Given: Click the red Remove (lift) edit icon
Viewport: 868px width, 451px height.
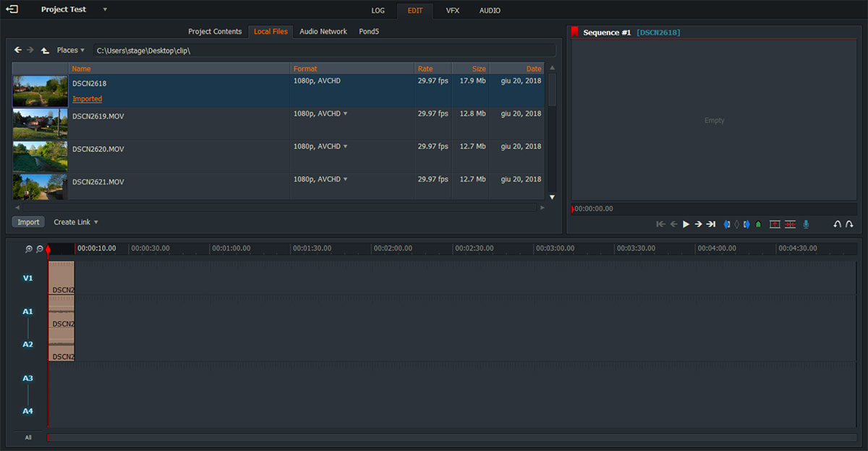Looking at the screenshot, I should [x=775, y=224].
